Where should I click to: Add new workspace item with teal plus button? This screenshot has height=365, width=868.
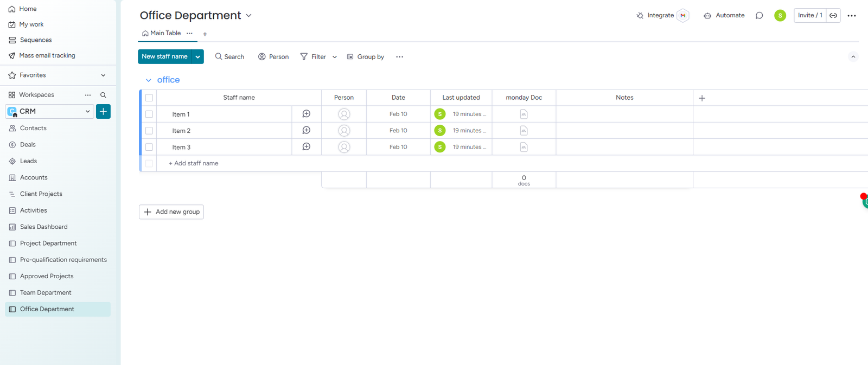tap(103, 112)
